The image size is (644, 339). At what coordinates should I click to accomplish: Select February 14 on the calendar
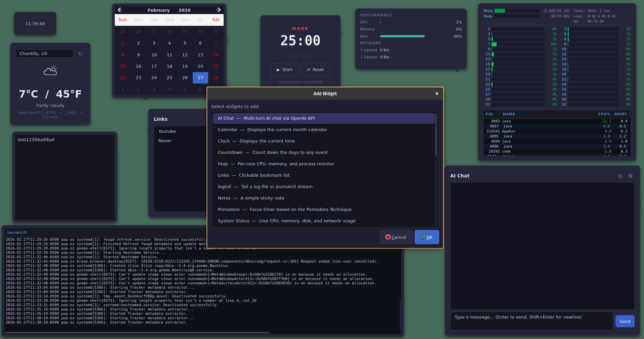click(216, 55)
